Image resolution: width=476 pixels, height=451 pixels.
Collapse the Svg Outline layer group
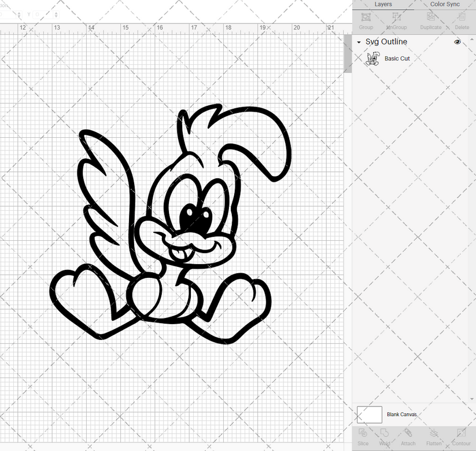359,42
